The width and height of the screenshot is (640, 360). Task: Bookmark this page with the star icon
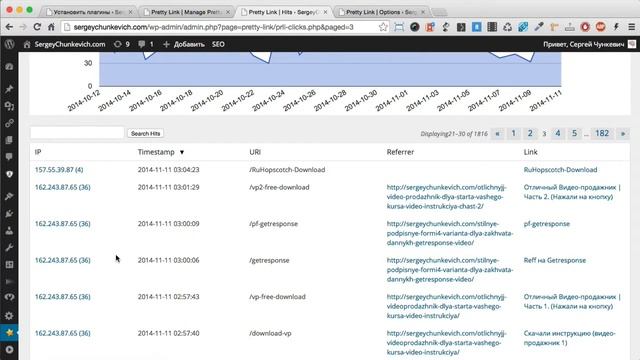(382, 27)
